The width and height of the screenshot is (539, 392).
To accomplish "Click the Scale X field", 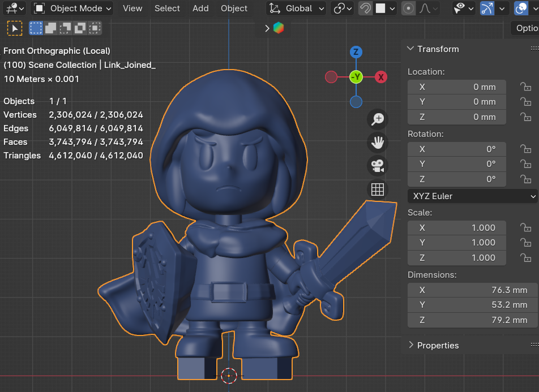I will (x=456, y=228).
